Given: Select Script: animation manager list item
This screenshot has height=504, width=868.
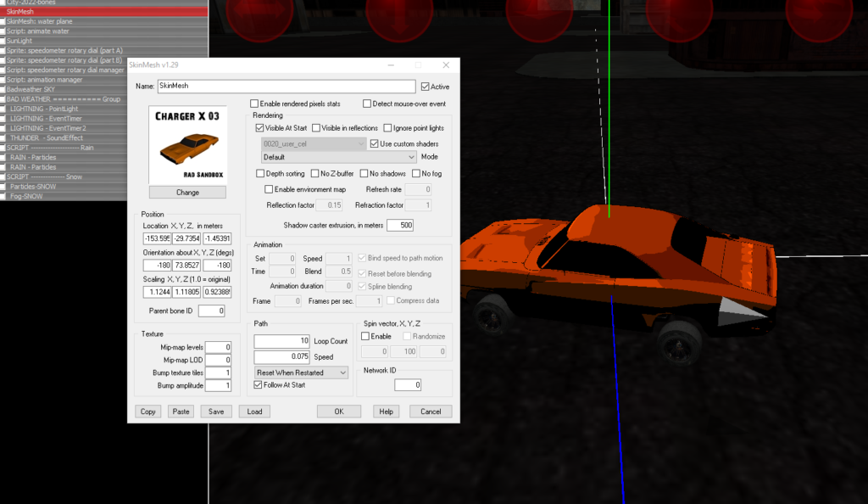Looking at the screenshot, I should click(x=47, y=80).
